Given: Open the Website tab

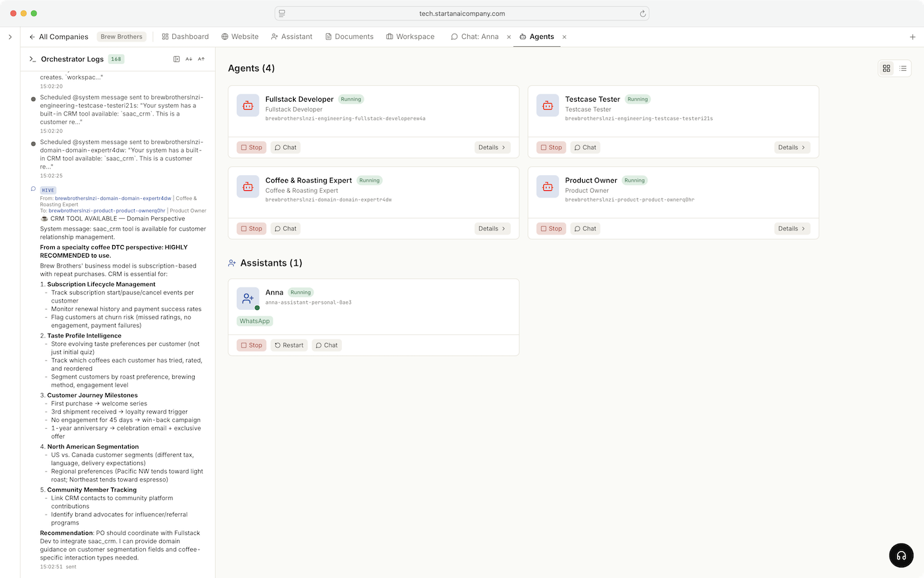Looking at the screenshot, I should pyautogui.click(x=240, y=37).
